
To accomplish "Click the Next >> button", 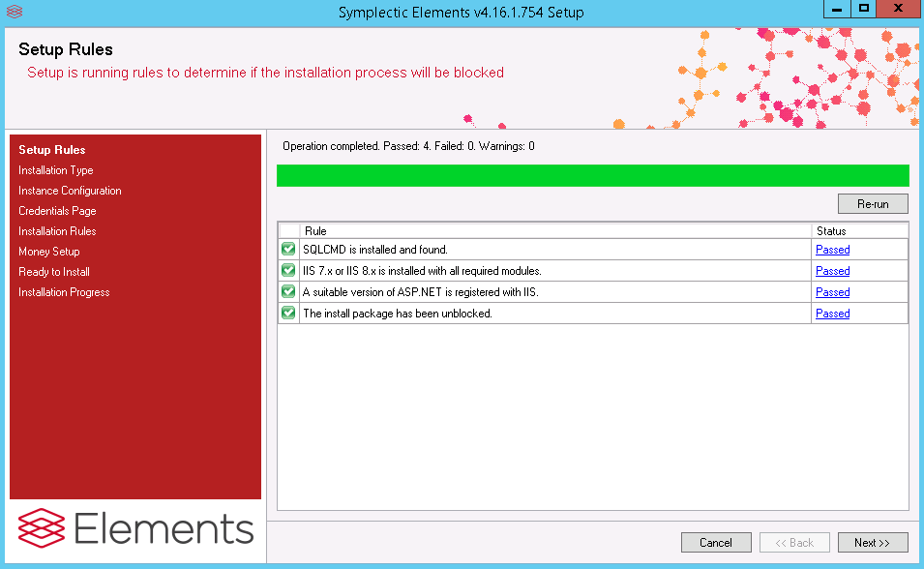I will (873, 543).
